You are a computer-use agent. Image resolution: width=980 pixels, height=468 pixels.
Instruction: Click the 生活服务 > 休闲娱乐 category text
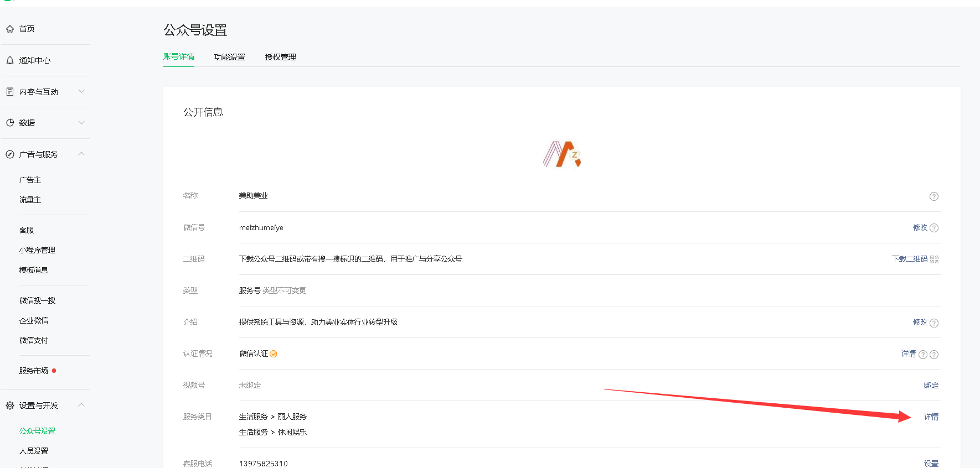point(273,432)
